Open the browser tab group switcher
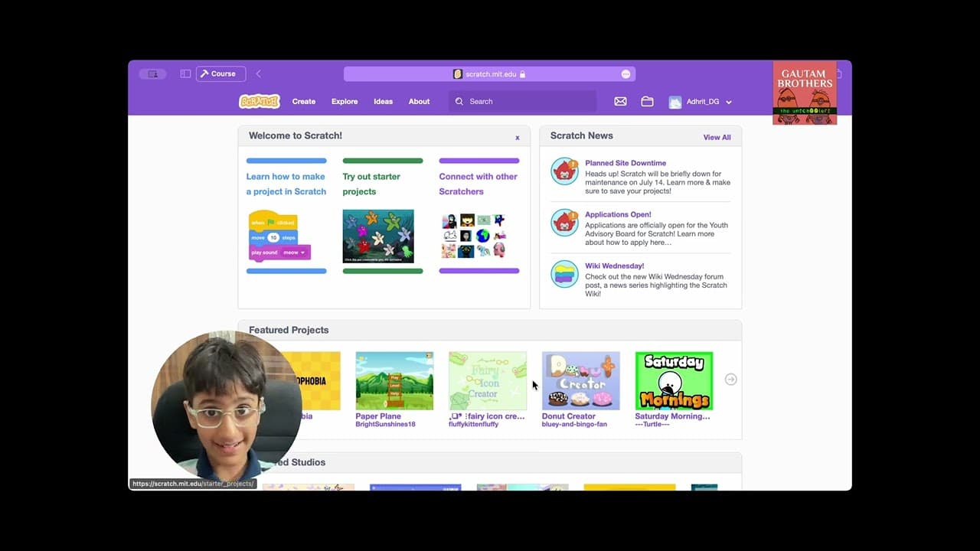The image size is (980, 551). (x=152, y=74)
